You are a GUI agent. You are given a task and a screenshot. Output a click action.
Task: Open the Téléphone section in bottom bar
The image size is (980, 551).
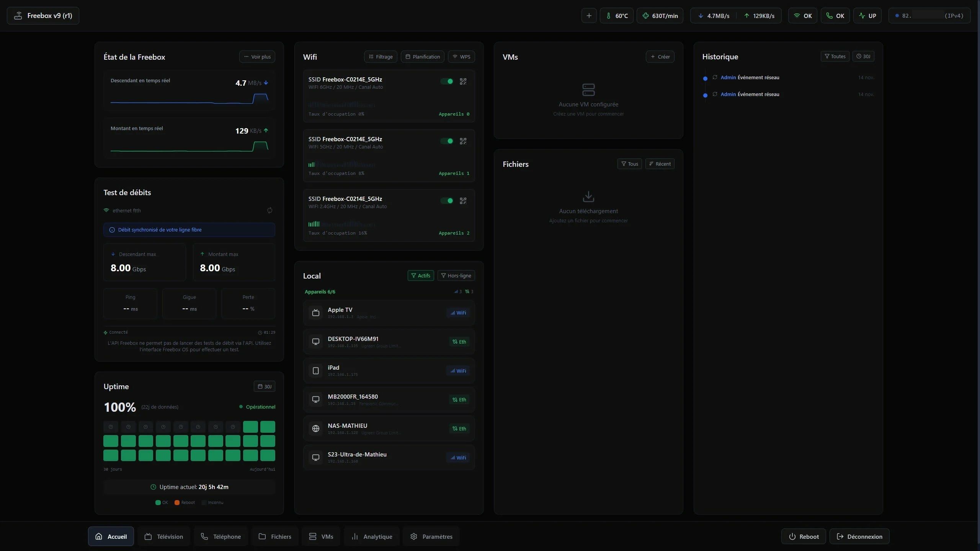click(220, 536)
